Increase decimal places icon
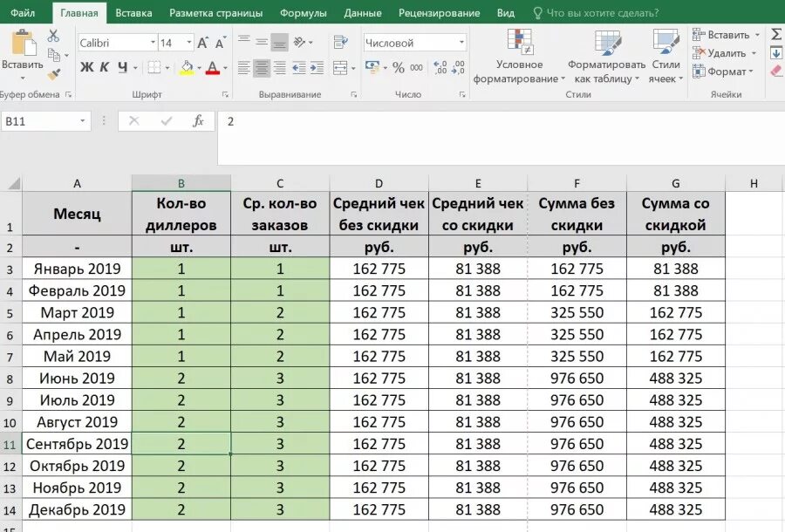 coord(440,67)
